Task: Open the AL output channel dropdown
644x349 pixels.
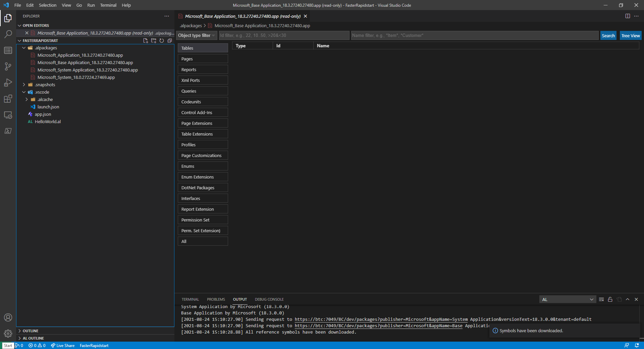Action: [567, 299]
